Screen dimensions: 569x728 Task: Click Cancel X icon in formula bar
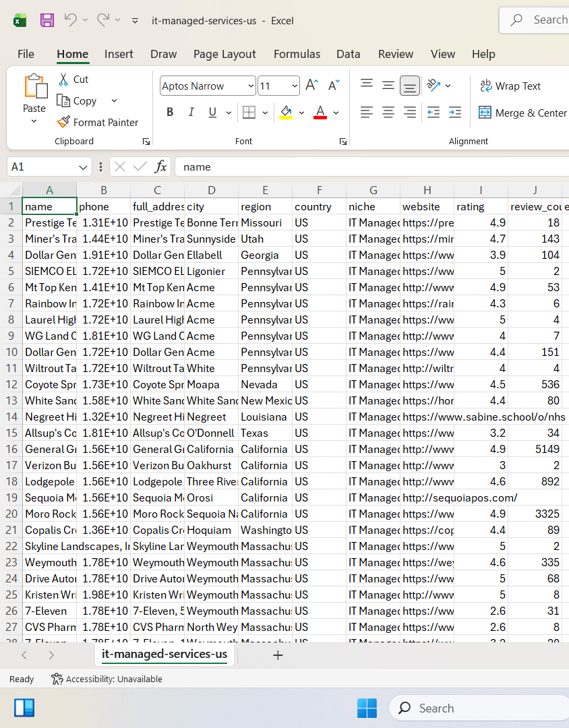[120, 166]
